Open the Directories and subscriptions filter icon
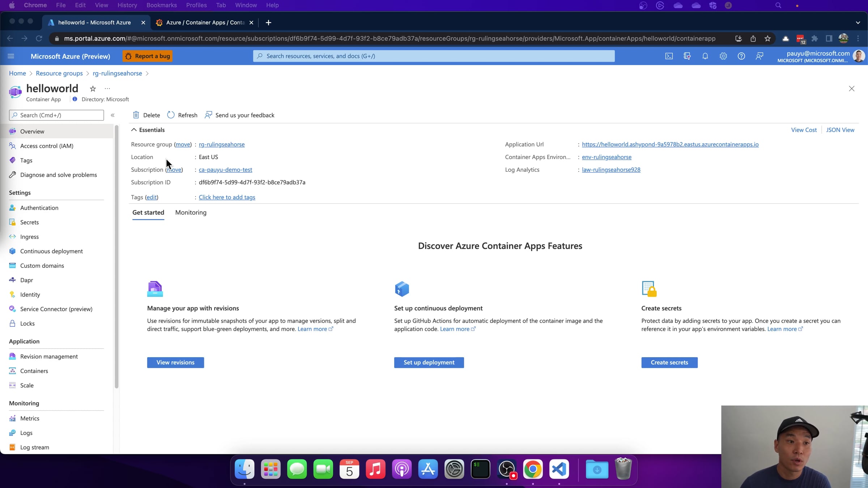The image size is (868, 488). tap(687, 56)
